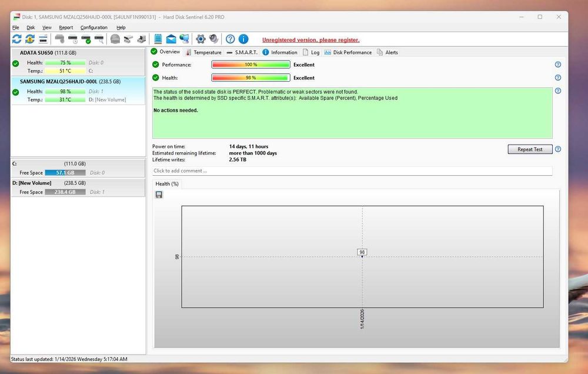588x374 pixels.
Task: Open the disk icon with clock badge
Action: coord(73,39)
